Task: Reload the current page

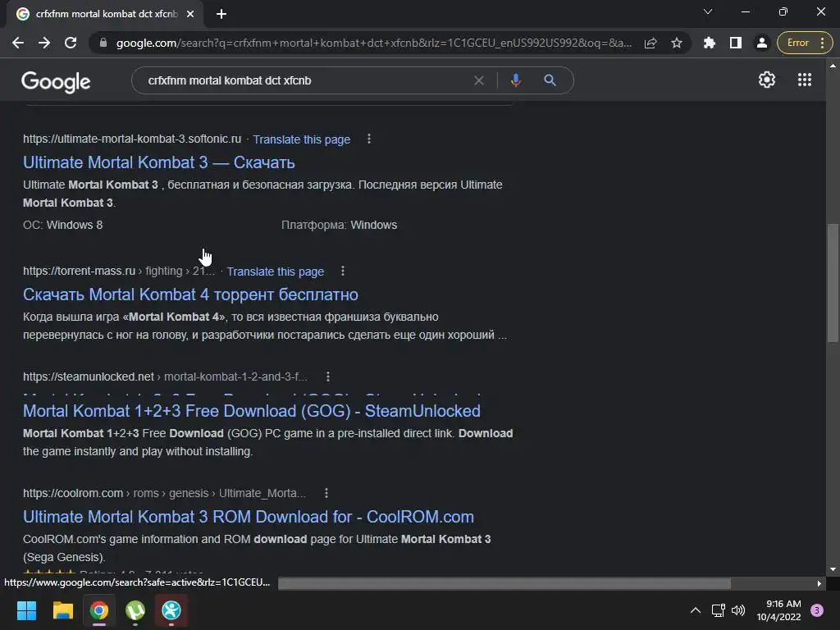Action: (x=71, y=43)
